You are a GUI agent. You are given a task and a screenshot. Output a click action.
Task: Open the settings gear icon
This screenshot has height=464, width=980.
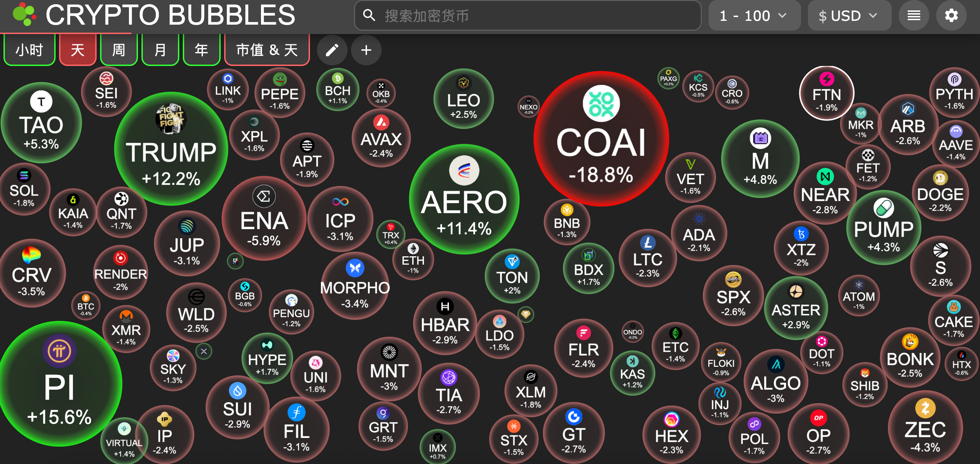951,16
